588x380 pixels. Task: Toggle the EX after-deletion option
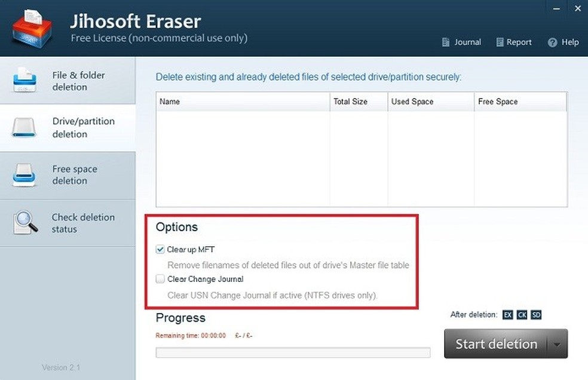508,315
